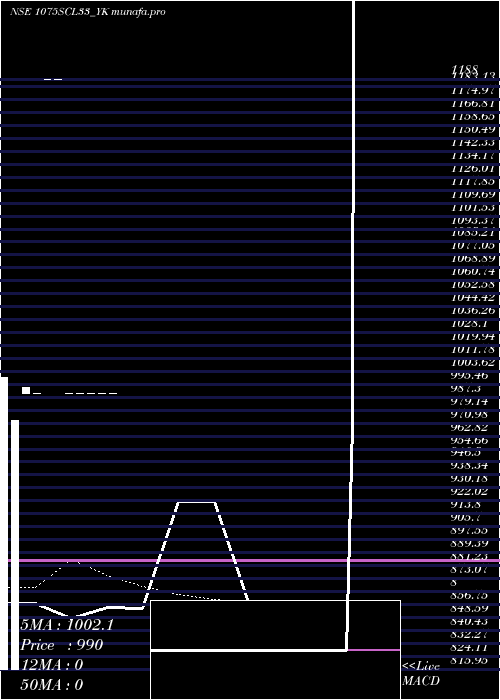Viewport: 500px width, 700px height.
Task: Click the 1174.97 price axis label
Action: tap(473, 91)
